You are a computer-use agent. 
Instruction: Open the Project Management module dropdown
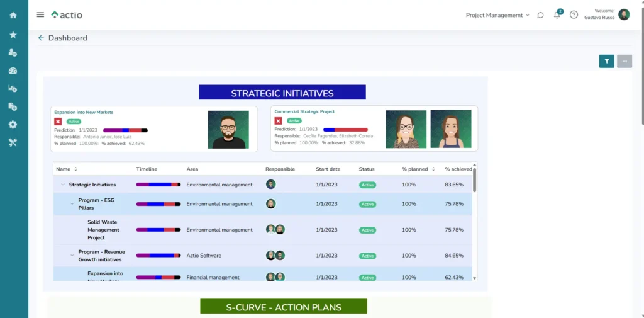(497, 15)
